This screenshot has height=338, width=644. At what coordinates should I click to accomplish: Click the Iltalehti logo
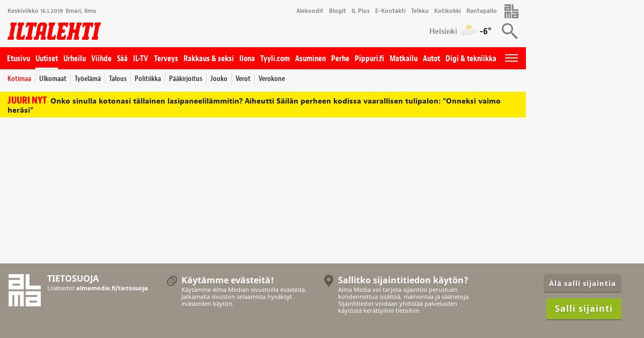[54, 31]
